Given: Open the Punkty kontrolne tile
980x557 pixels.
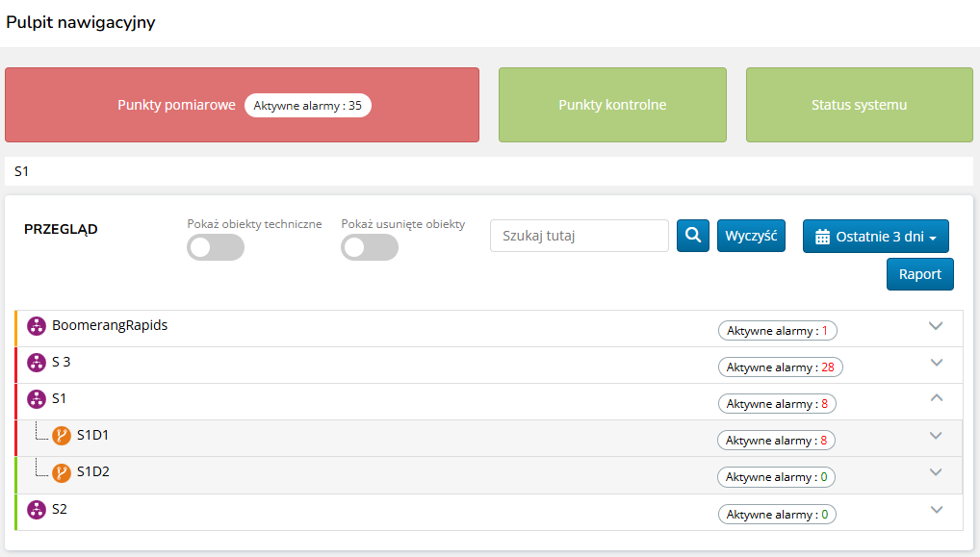Looking at the screenshot, I should pos(612,105).
